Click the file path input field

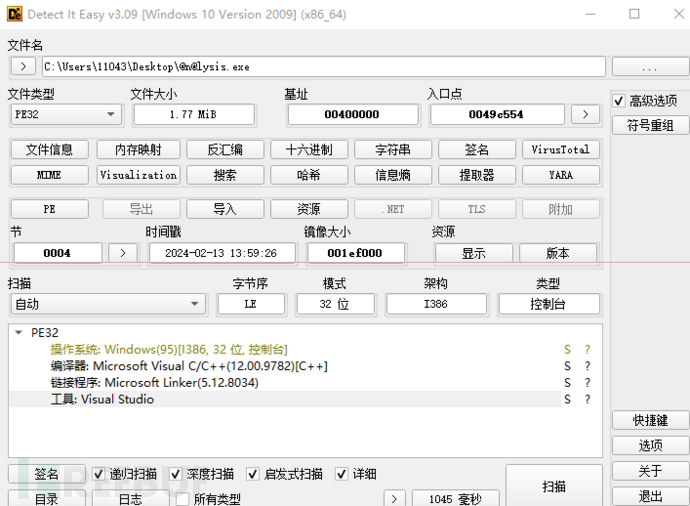pos(324,67)
